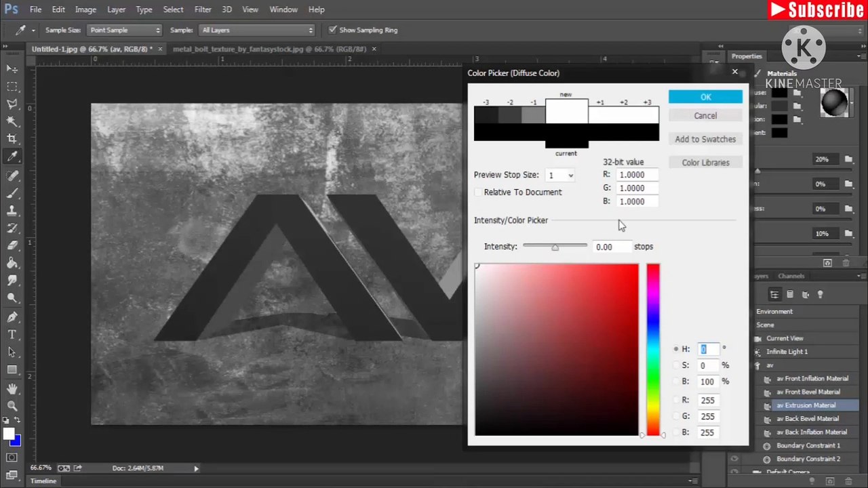Select the Path Selection arrow tool

click(x=12, y=352)
